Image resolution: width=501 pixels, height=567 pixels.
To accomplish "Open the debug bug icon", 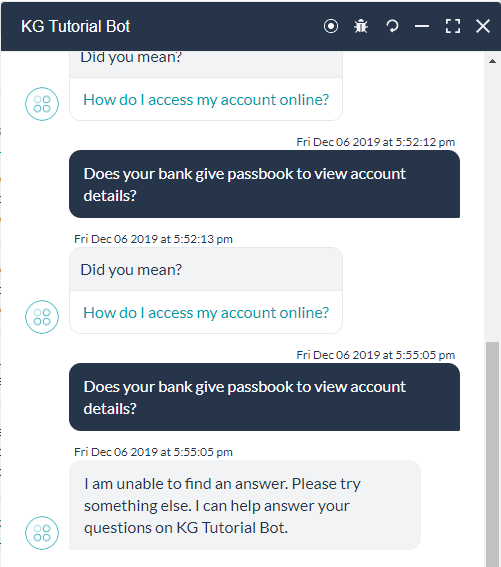I will (x=361, y=26).
